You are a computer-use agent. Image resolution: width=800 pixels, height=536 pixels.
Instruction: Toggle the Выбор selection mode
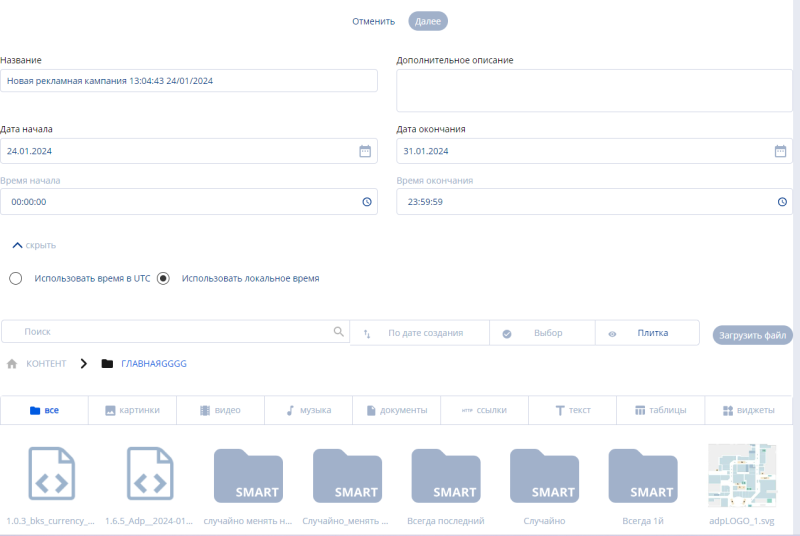click(542, 333)
